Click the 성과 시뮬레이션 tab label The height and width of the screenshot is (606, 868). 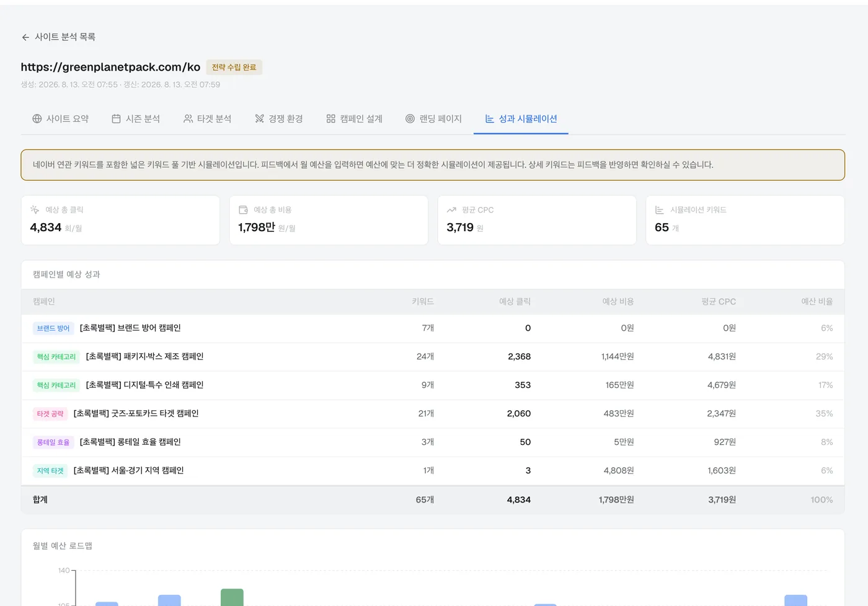click(x=528, y=118)
